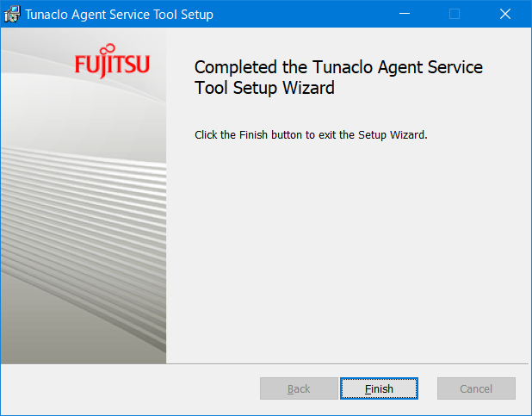Click the empty space left of Back button
The image size is (532, 416).
click(x=130, y=388)
